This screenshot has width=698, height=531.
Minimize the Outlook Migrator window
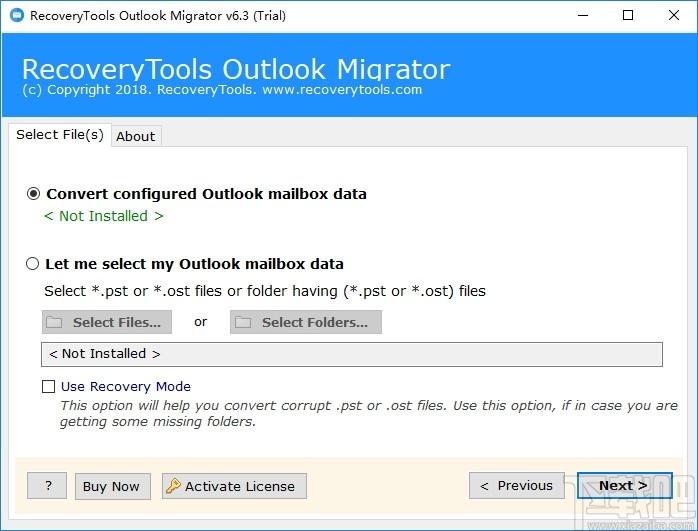(x=581, y=15)
